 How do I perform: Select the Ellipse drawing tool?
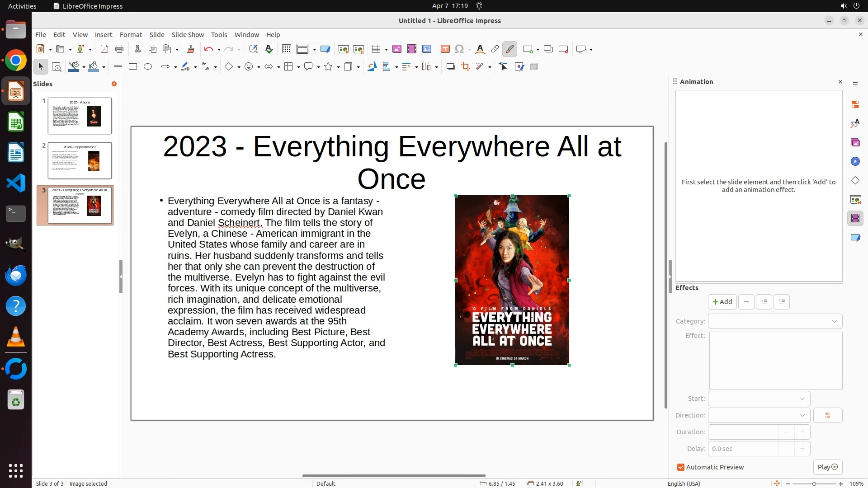[x=148, y=67]
